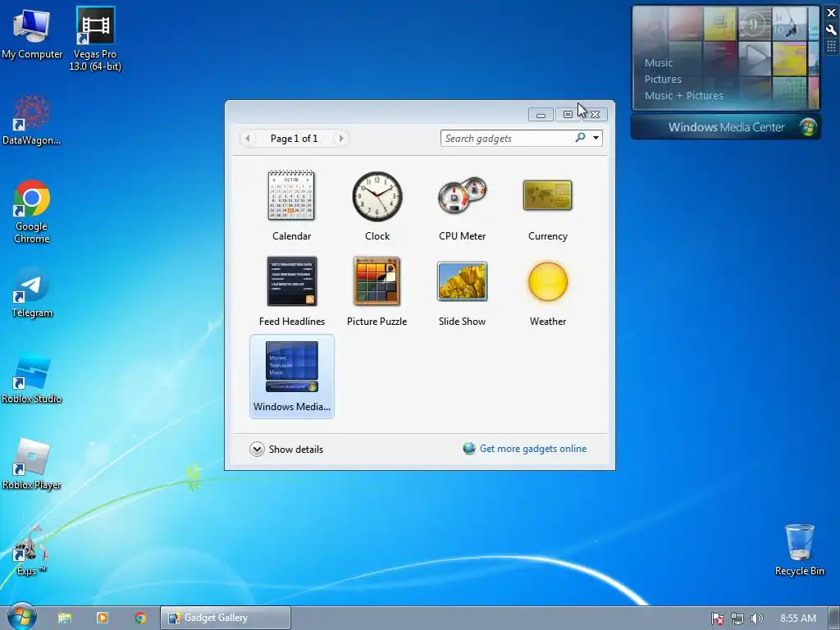Open Roblox Player desktop shortcut
840x630 pixels.
[x=32, y=464]
